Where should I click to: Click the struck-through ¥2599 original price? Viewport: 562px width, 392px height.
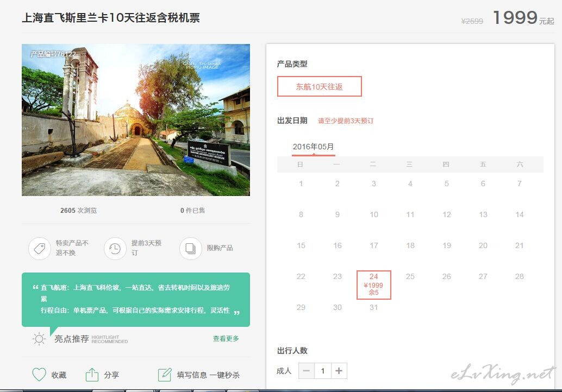[x=472, y=21]
